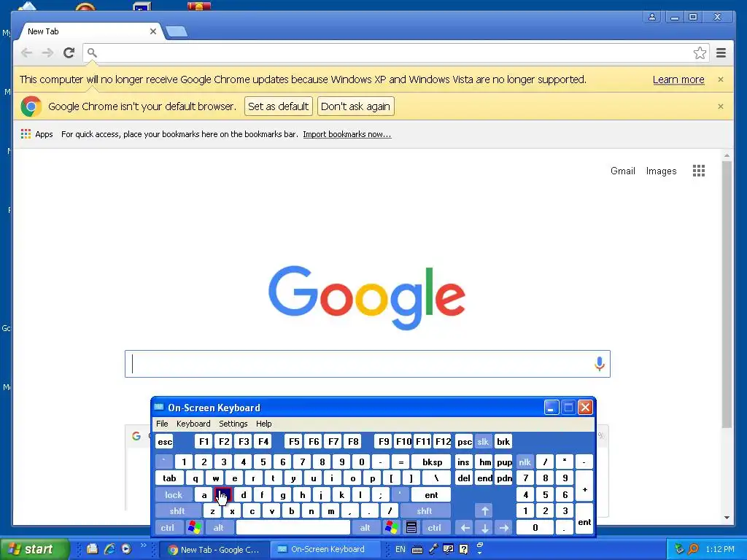
Task: Click the right Windows logo key
Action: pyautogui.click(x=392, y=528)
